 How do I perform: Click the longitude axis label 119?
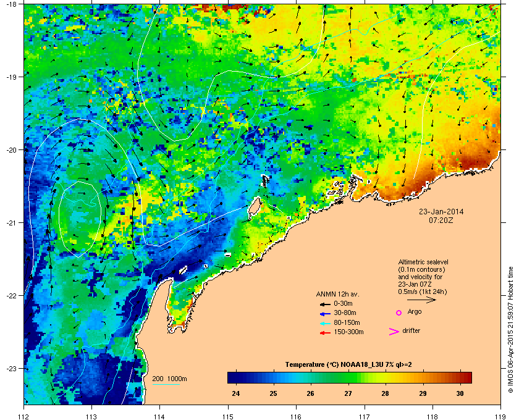click(x=500, y=417)
